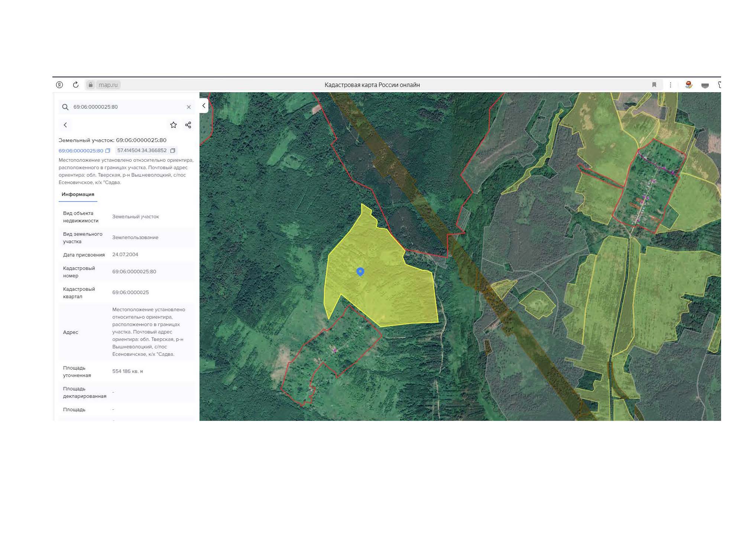
Task: Copy coordinates 57.414504 34.366852 icon
Action: [173, 151]
